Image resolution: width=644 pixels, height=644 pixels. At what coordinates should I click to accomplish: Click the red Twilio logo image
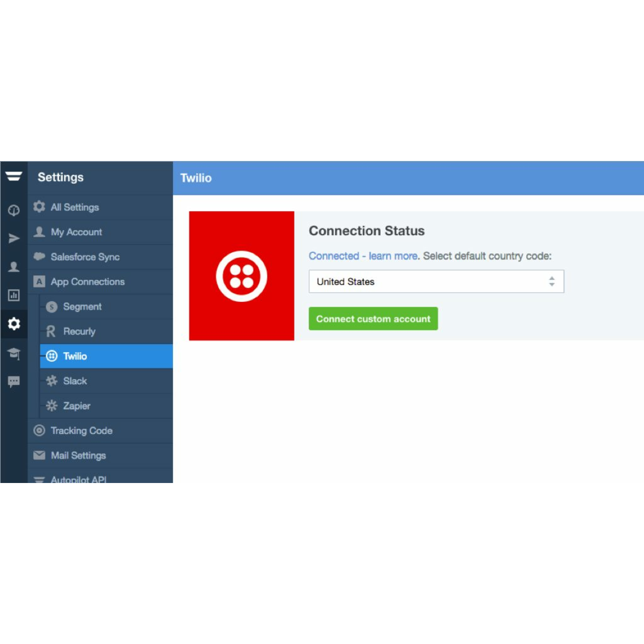242,276
